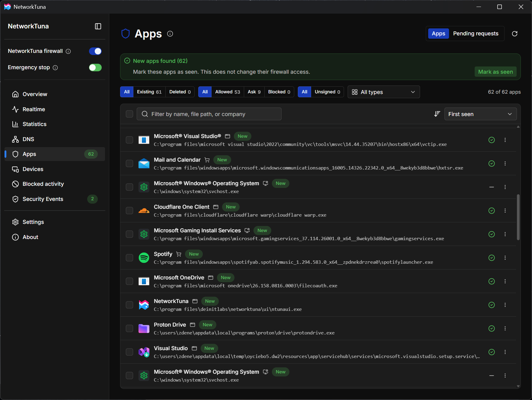
Task: Check the Microsoft Visual Studio row checkbox
Action: [x=129, y=140]
